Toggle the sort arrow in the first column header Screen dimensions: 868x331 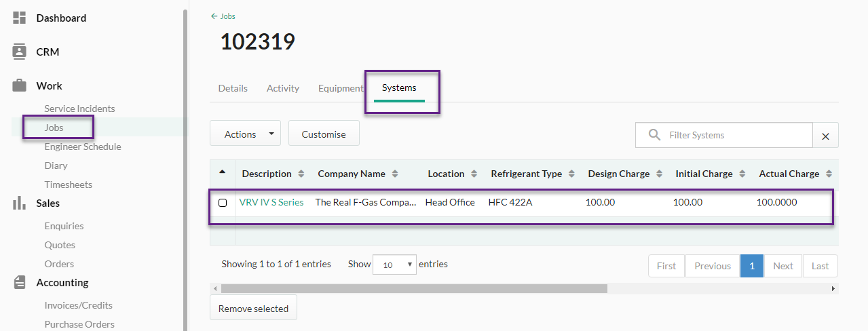tap(222, 172)
